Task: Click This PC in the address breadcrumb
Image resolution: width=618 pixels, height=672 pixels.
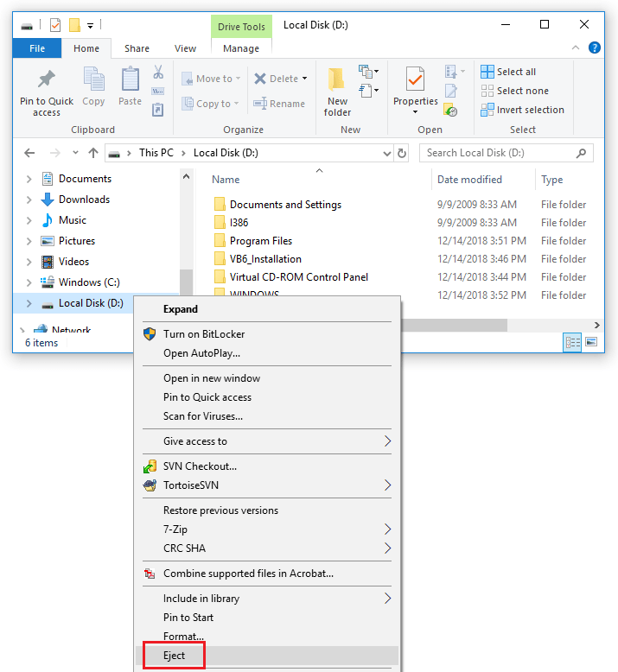Action: 156,153
